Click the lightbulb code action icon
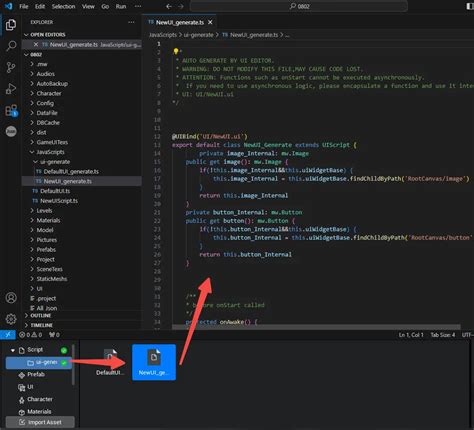 [x=176, y=51]
